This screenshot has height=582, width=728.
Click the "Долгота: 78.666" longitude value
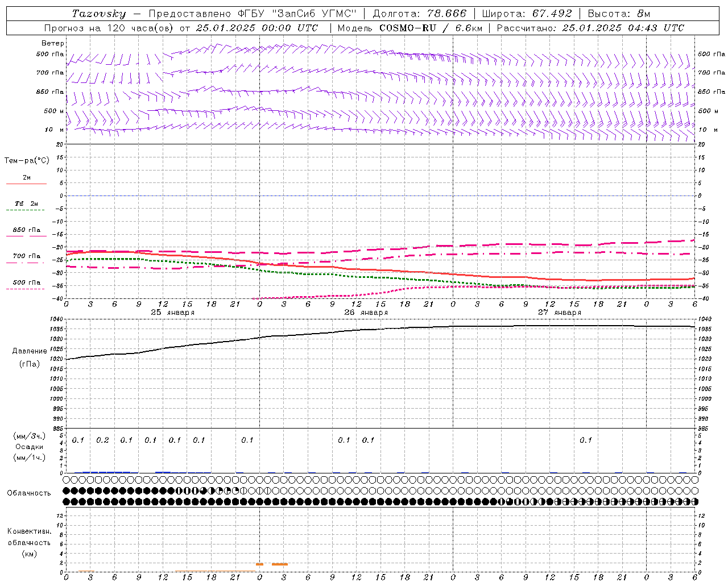coord(419,14)
